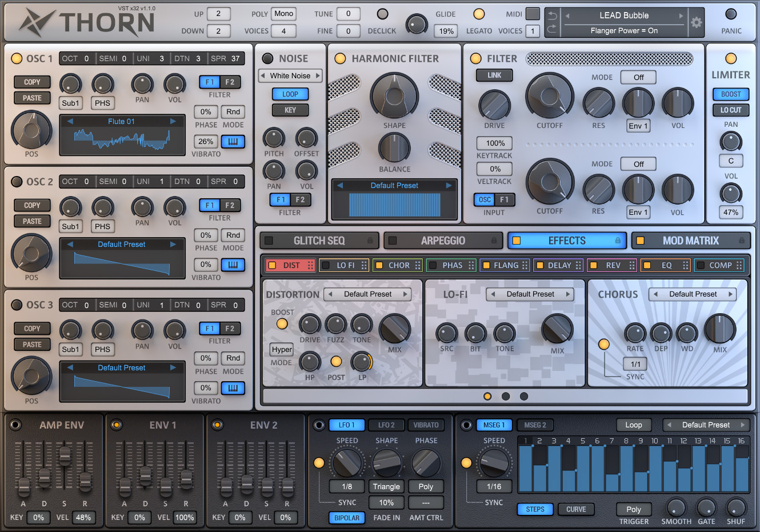Open the MSEG Default Preset selector
Screen dimensions: 760x532
point(706,425)
